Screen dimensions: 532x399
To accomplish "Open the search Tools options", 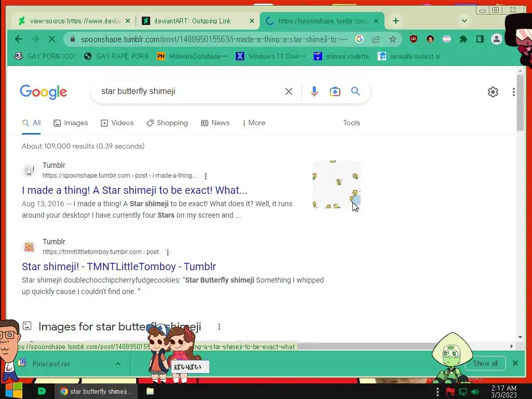I will (351, 123).
